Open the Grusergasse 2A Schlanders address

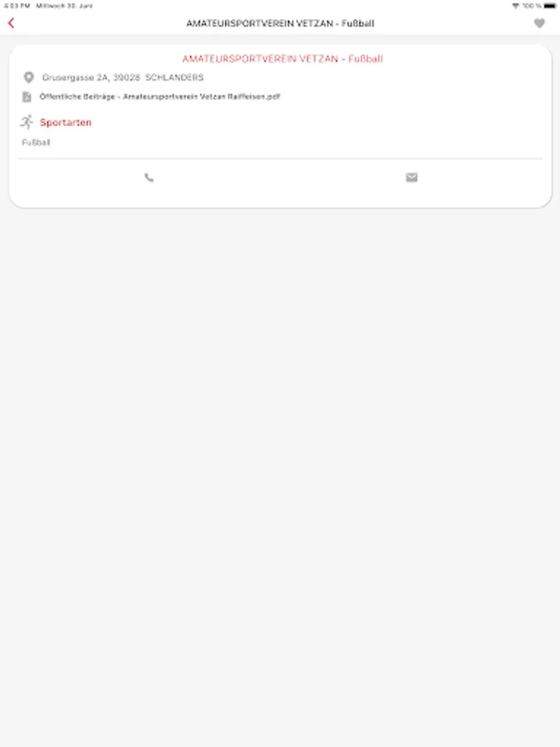click(123, 77)
